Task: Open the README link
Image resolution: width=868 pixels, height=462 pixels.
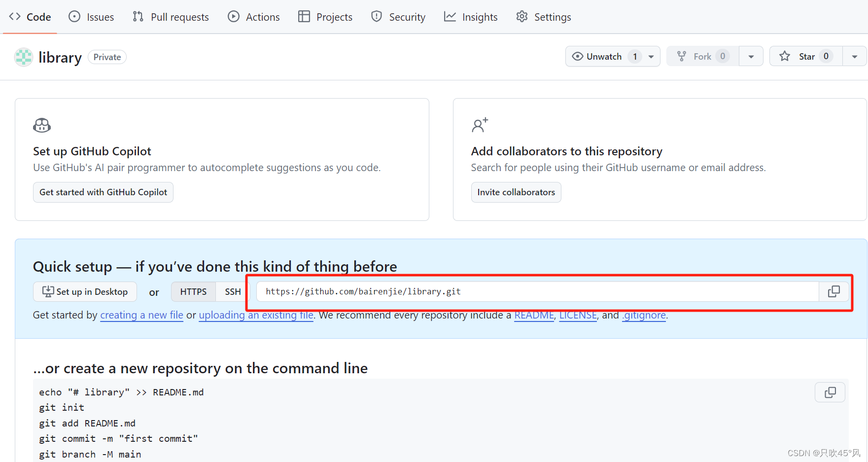Action: click(534, 315)
